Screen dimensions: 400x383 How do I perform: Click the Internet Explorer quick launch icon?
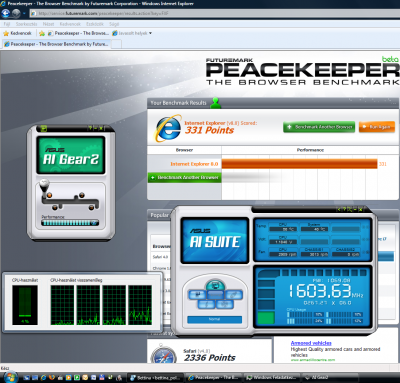43,378
